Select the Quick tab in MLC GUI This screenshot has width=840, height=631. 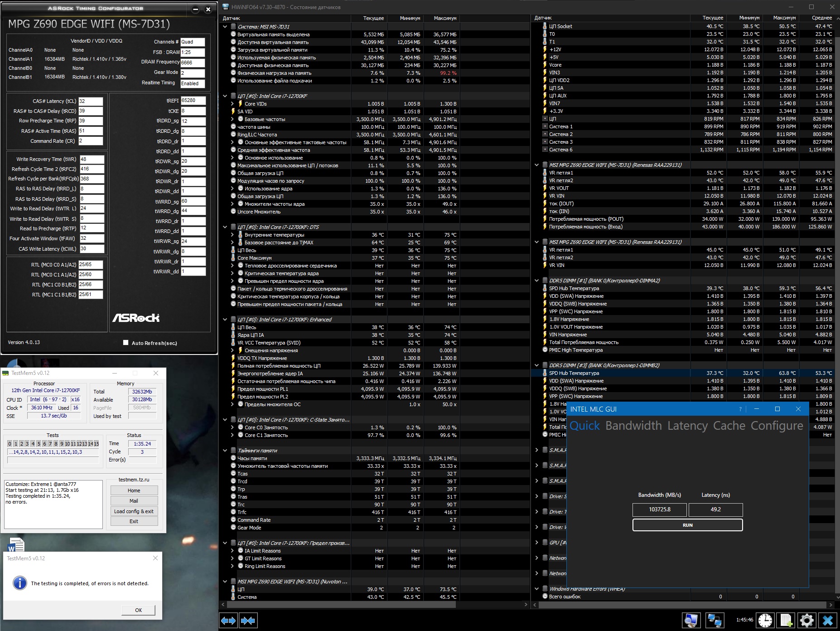tap(584, 426)
